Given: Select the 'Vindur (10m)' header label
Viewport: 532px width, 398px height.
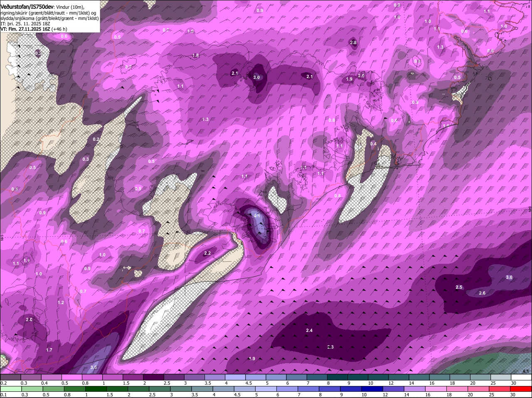Looking at the screenshot, I should (70, 7).
